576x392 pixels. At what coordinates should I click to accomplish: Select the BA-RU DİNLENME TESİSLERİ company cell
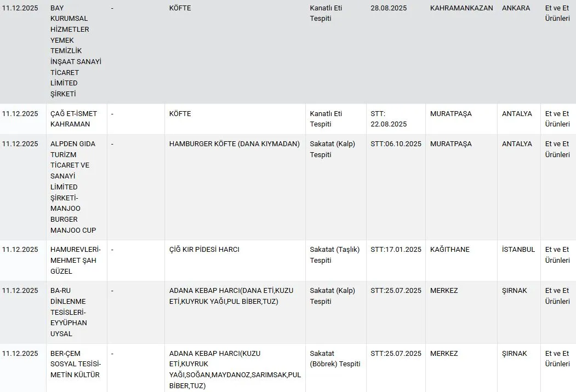click(69, 312)
